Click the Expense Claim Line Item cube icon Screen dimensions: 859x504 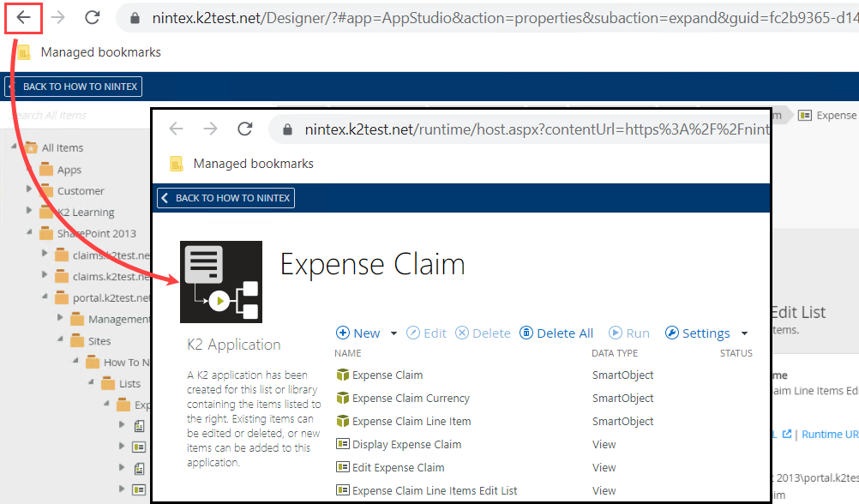(x=342, y=421)
